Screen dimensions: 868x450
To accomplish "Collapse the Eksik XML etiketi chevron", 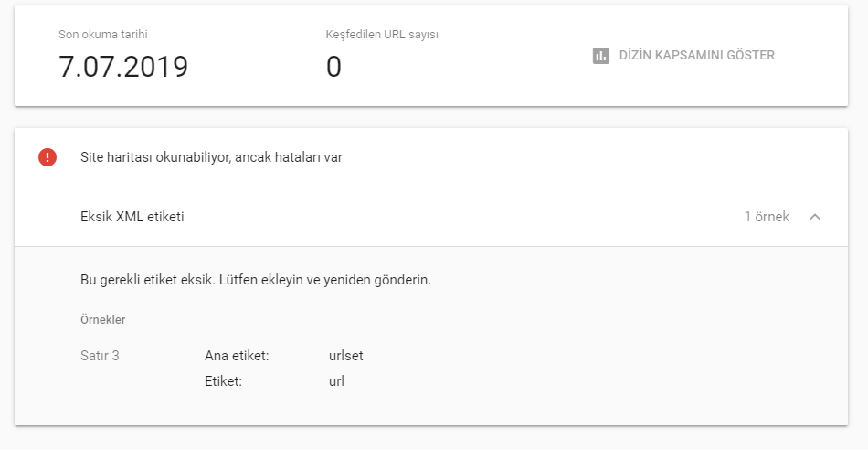I will [x=815, y=217].
